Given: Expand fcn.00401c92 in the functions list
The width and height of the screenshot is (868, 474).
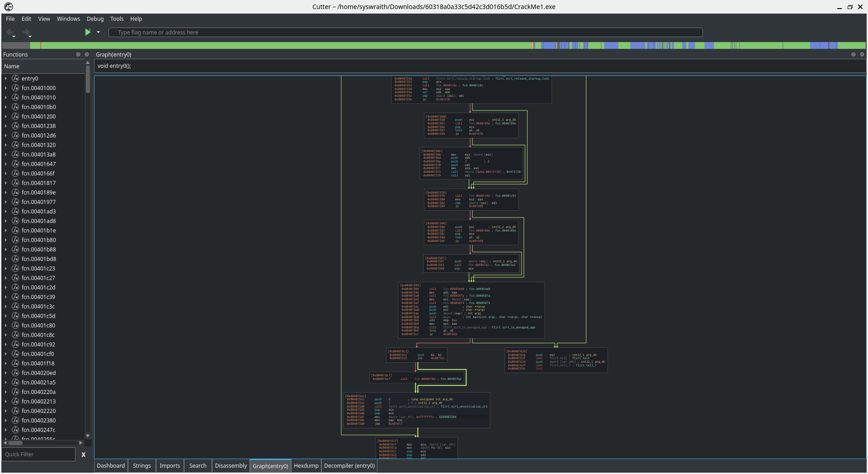Looking at the screenshot, I should (x=6, y=345).
